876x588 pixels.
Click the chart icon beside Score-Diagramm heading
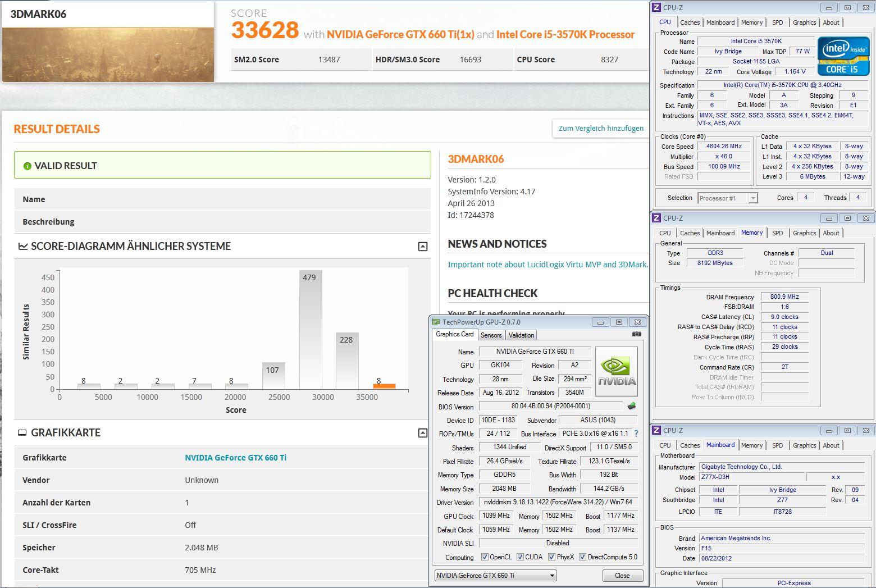pos(23,246)
